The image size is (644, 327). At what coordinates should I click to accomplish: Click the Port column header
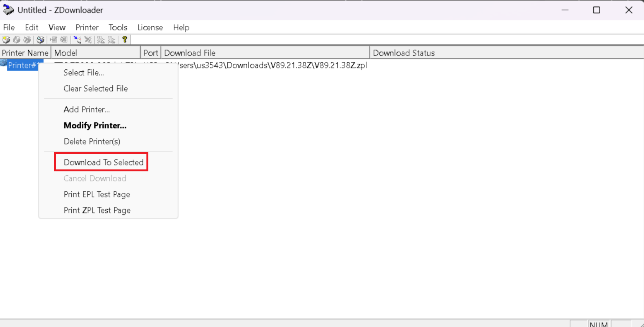click(x=151, y=53)
